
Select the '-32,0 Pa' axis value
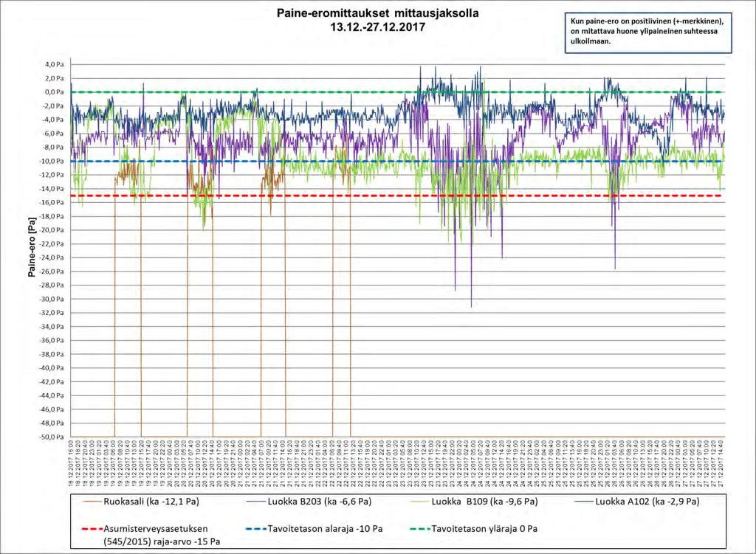(51, 313)
